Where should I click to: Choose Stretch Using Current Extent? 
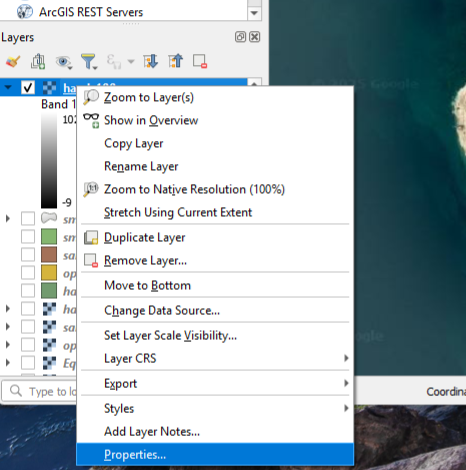tap(215, 212)
